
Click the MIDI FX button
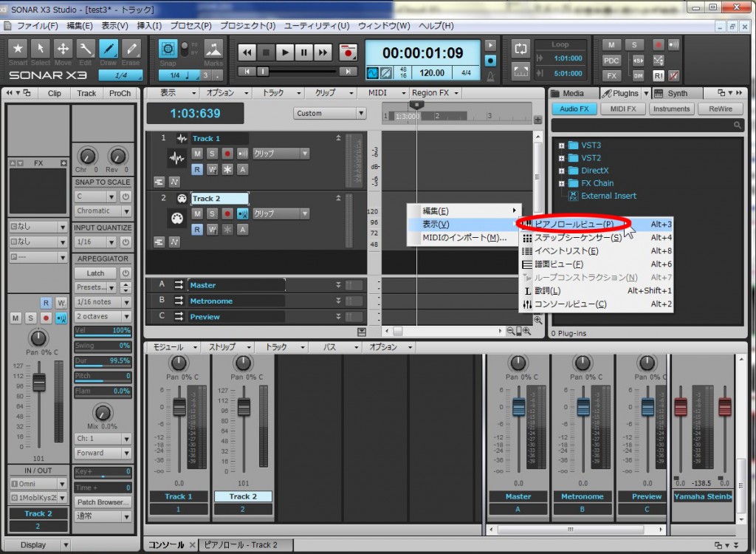click(x=623, y=109)
